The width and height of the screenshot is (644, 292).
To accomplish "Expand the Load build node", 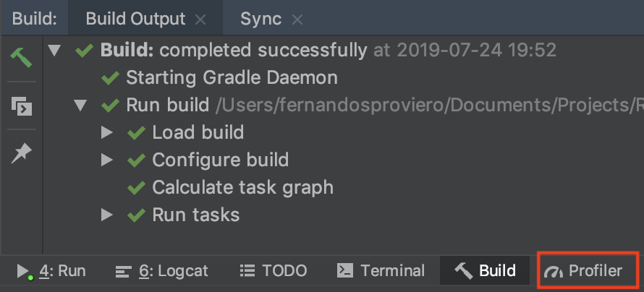I will 106,133.
